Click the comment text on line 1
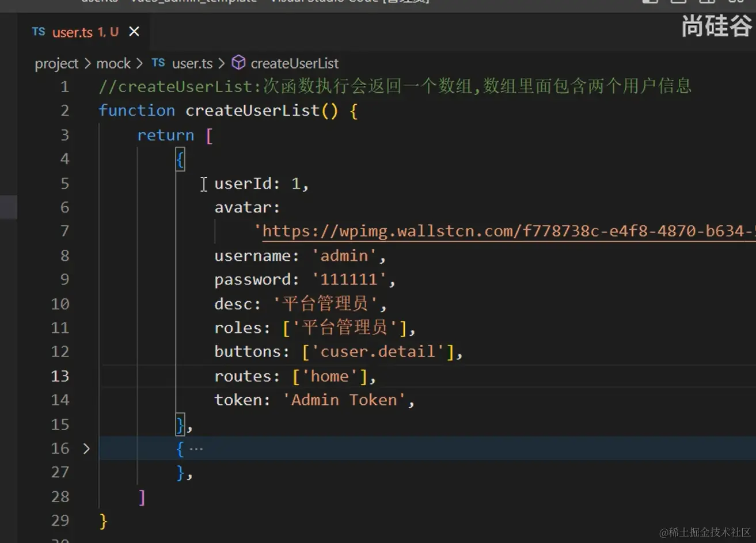 pos(395,86)
